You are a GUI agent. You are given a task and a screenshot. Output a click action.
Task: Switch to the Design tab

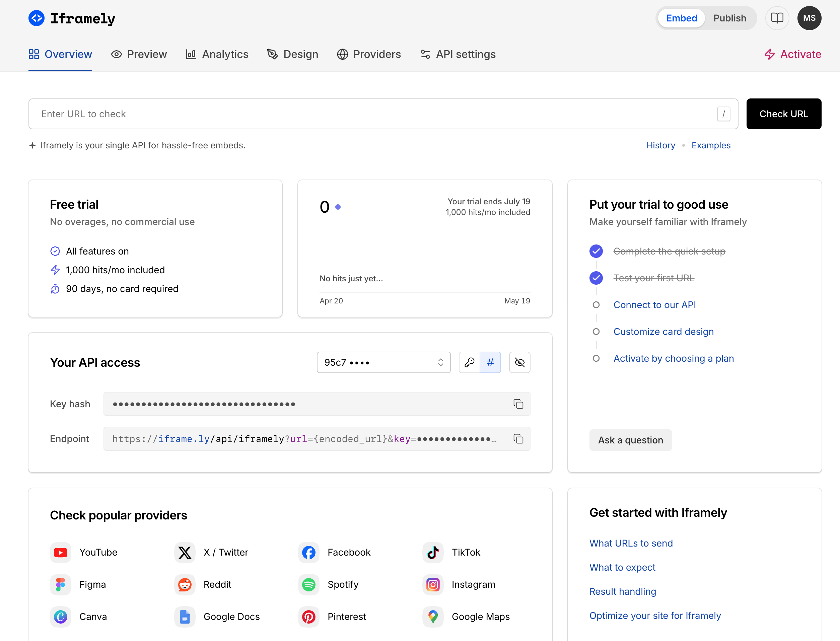click(293, 54)
